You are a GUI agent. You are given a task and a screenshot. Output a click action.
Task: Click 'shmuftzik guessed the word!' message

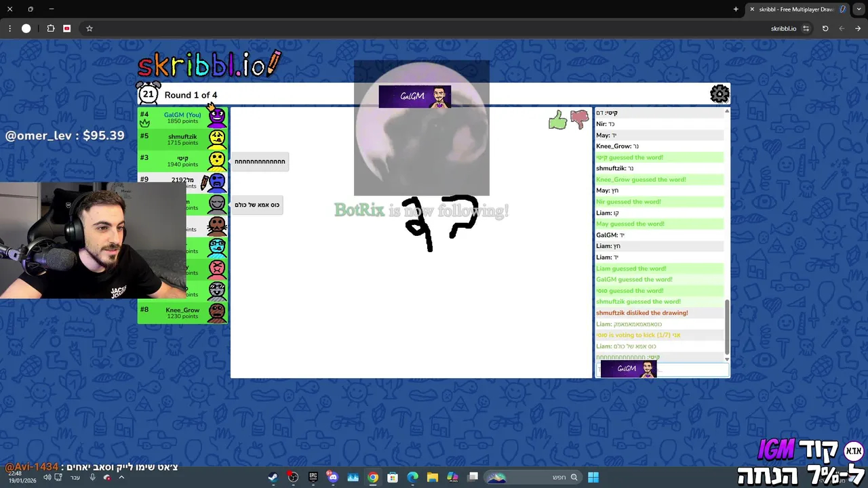coord(638,302)
